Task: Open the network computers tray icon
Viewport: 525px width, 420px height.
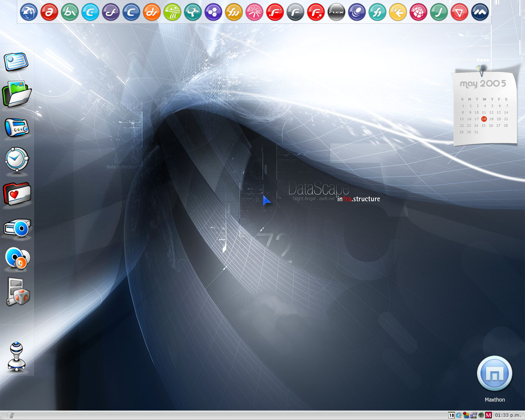Action: (474, 415)
